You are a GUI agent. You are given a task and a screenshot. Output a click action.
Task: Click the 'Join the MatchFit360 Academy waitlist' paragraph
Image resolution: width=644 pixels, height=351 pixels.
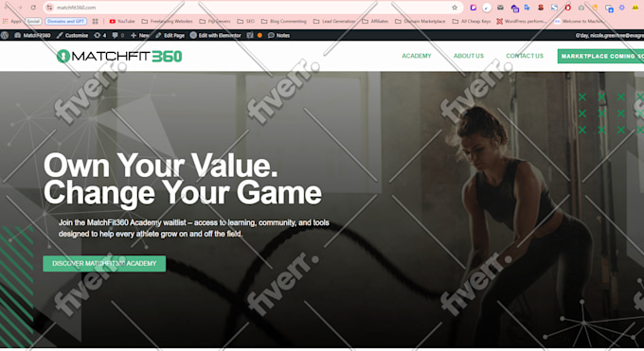point(194,228)
